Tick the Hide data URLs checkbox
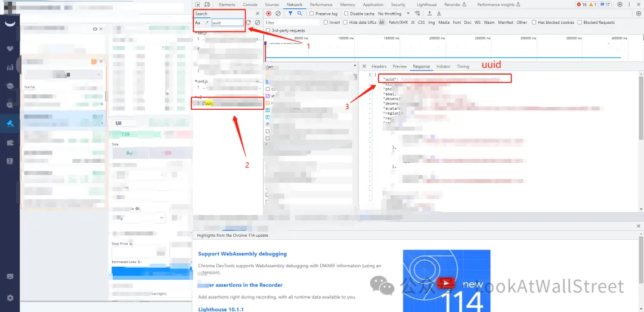Screen dimensions: 644x312 click(345, 23)
